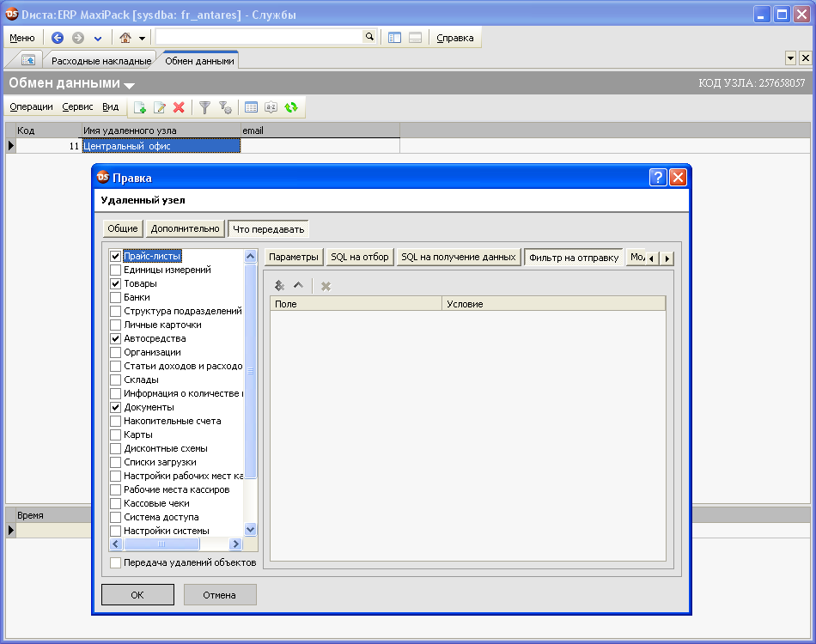Click the red delete record icon

[x=179, y=107]
